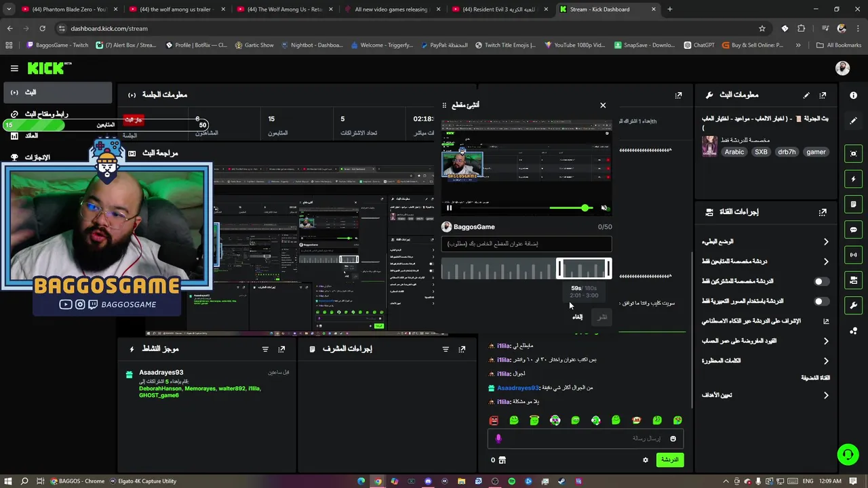This screenshot has width=868, height=488.
Task: Expand slow mode settings
Action: (765, 241)
